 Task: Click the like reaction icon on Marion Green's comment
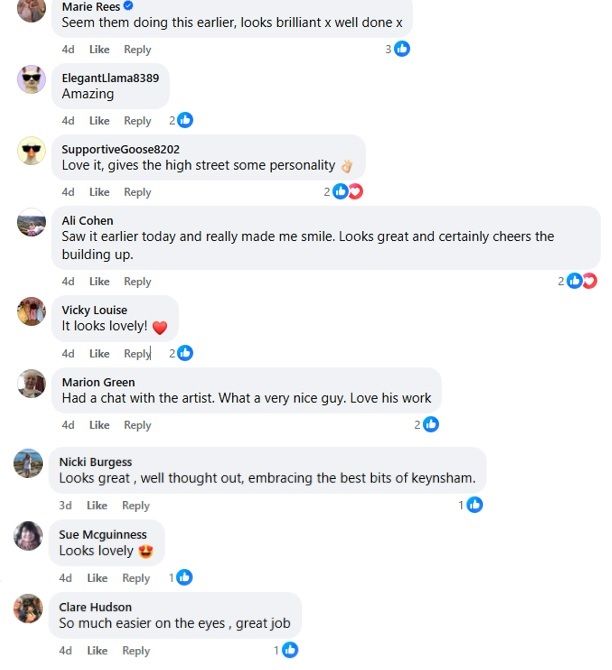pos(431,425)
